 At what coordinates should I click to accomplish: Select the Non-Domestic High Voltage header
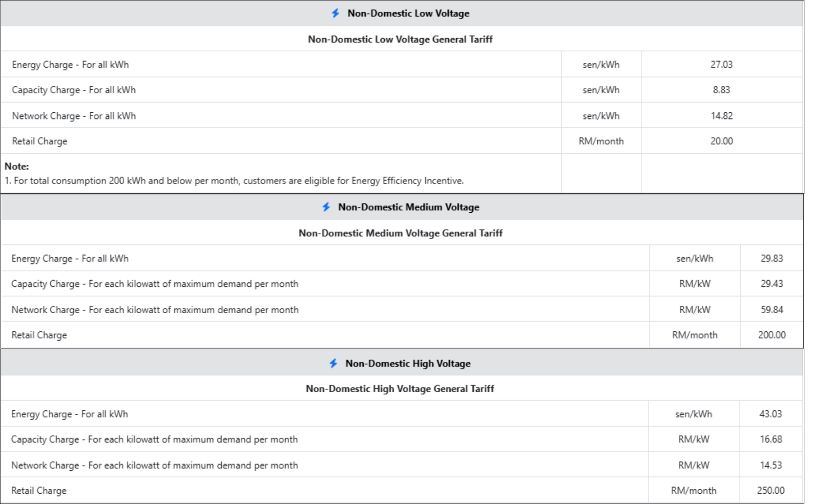(408, 363)
